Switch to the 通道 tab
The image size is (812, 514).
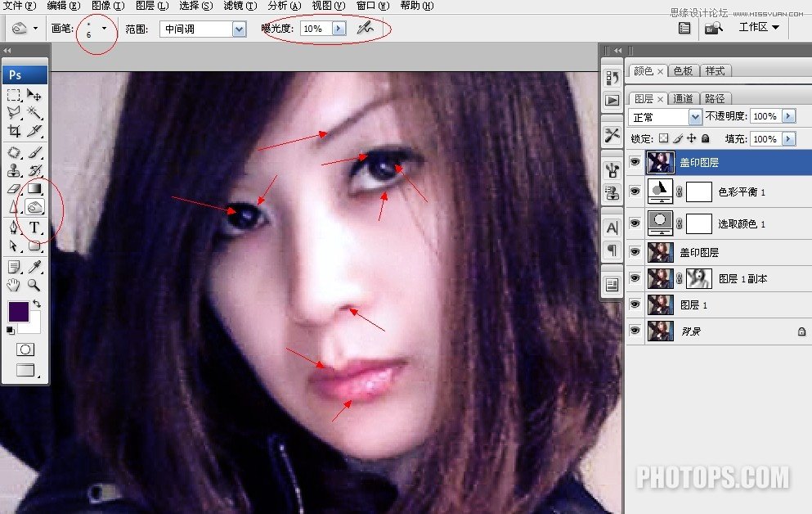click(x=683, y=98)
